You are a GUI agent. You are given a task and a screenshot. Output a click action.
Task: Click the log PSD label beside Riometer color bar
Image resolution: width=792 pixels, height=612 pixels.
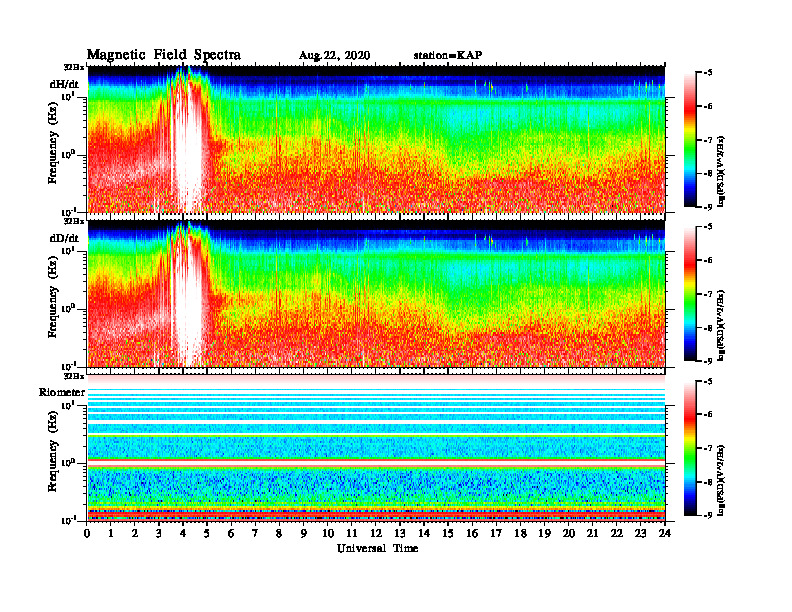pyautogui.click(x=721, y=480)
